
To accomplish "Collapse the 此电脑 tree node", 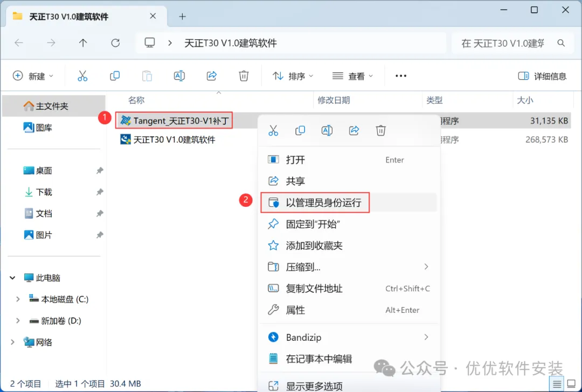I will (x=12, y=278).
